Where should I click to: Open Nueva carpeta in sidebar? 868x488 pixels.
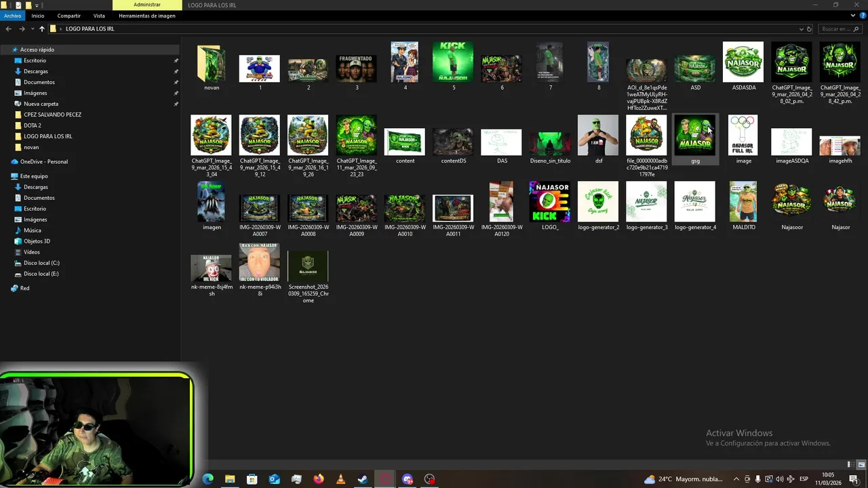point(41,104)
